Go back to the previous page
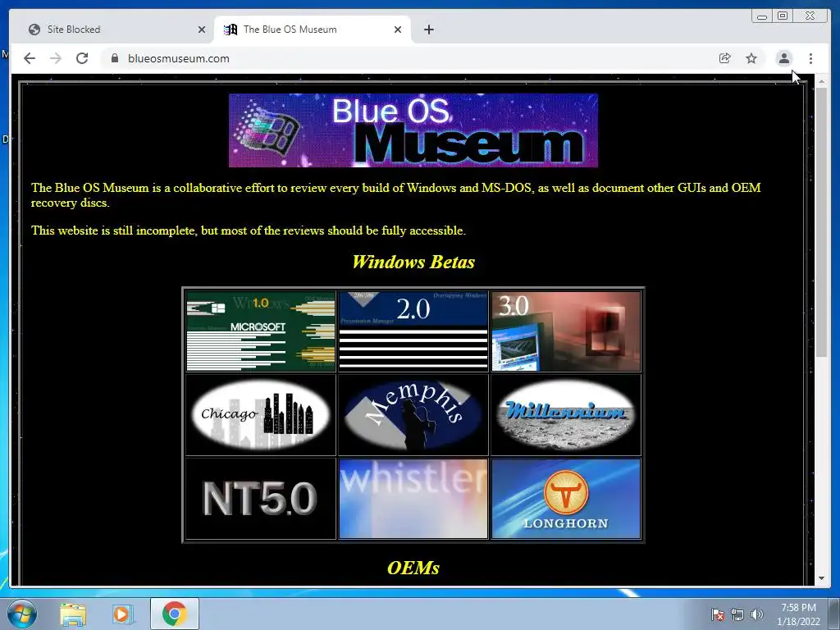The width and height of the screenshot is (840, 630). (30, 58)
